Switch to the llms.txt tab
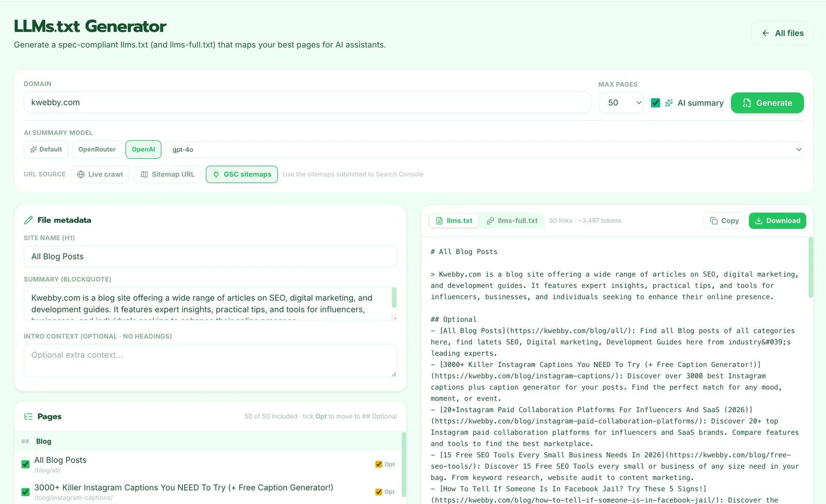 coord(454,221)
